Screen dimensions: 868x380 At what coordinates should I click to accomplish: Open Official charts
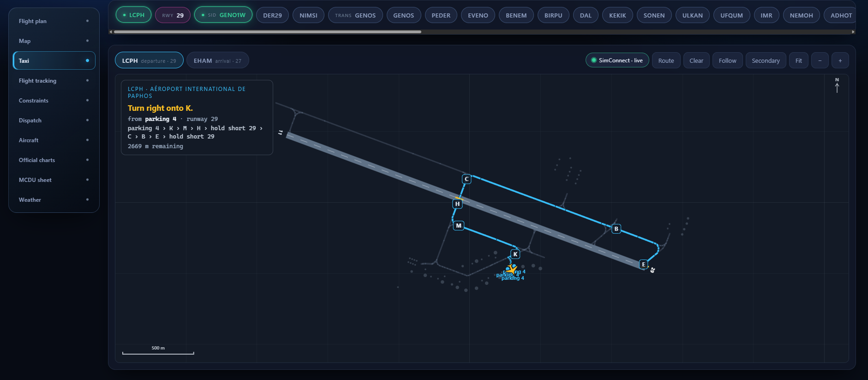point(54,160)
